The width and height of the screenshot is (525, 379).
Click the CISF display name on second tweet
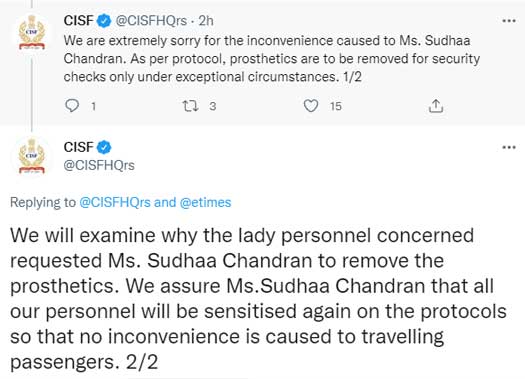pyautogui.click(x=78, y=147)
